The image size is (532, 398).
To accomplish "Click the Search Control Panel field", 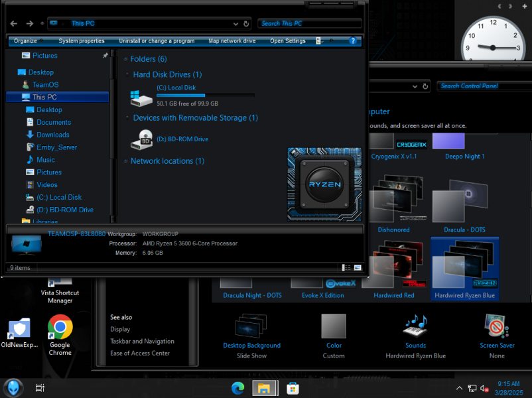I will [484, 86].
